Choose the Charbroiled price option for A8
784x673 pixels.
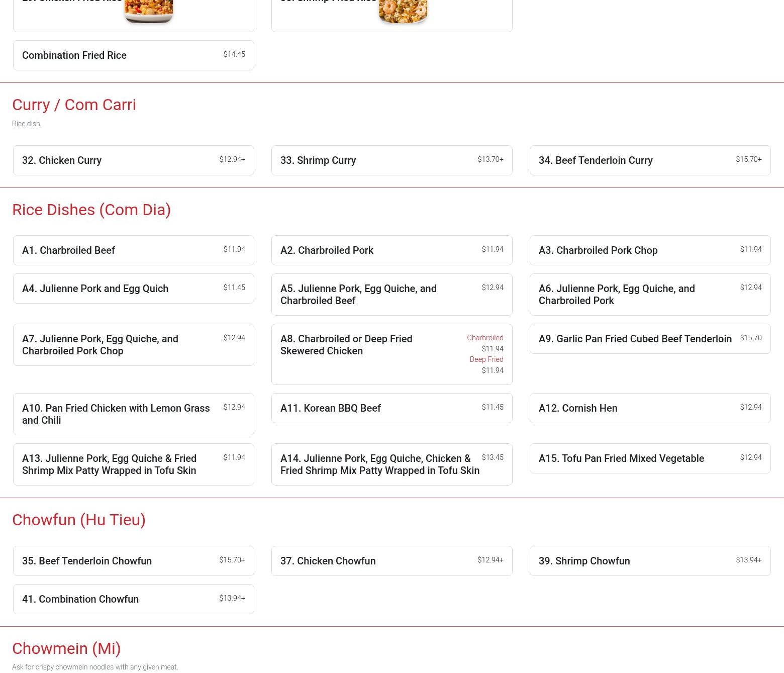485,343
